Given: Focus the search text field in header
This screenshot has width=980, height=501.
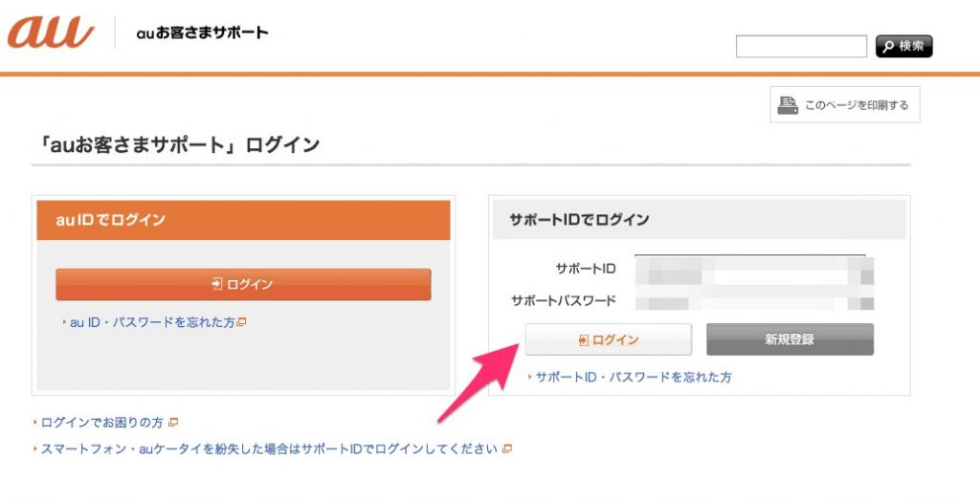Looking at the screenshot, I should pos(801,46).
